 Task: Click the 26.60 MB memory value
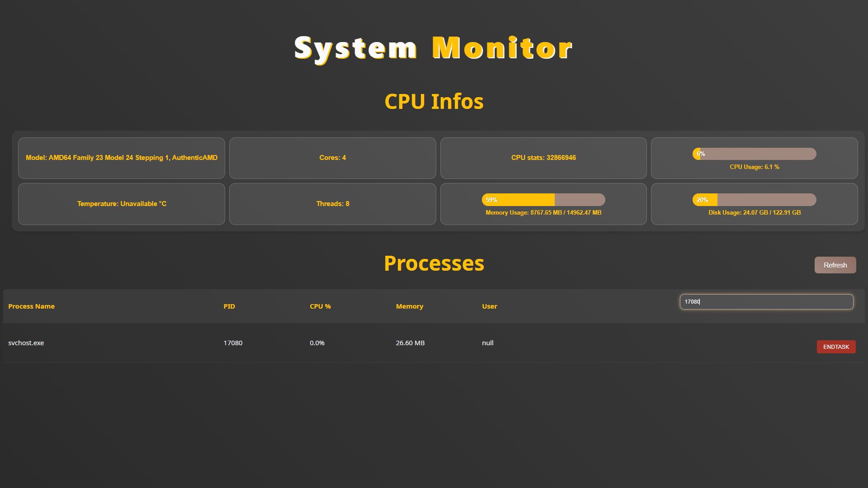point(410,343)
